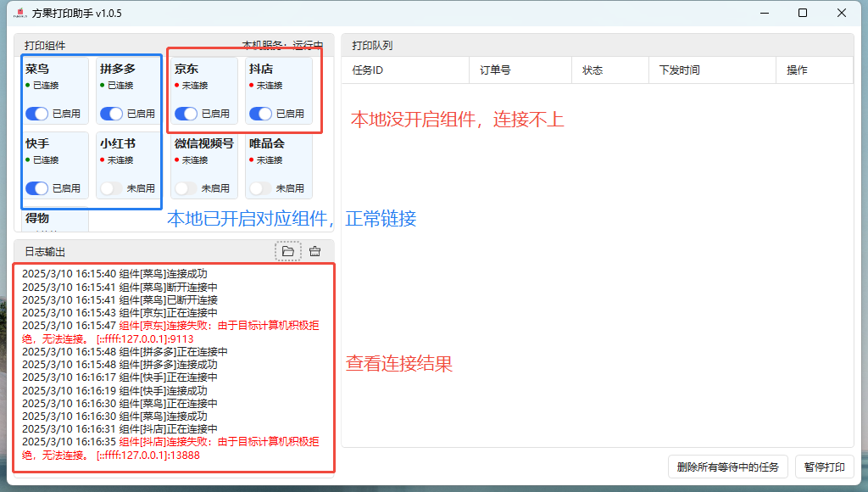Image resolution: width=868 pixels, height=492 pixels.
Task: Click the 暂停打印 button
Action: tap(824, 467)
